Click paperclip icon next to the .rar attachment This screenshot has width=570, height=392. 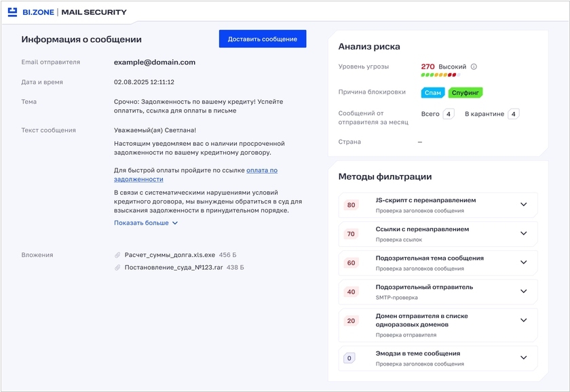(118, 267)
